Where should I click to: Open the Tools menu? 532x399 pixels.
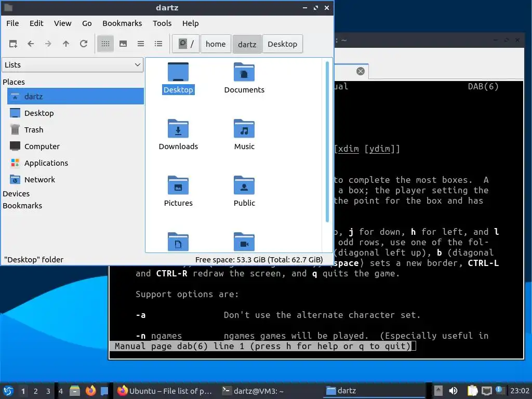tap(162, 23)
